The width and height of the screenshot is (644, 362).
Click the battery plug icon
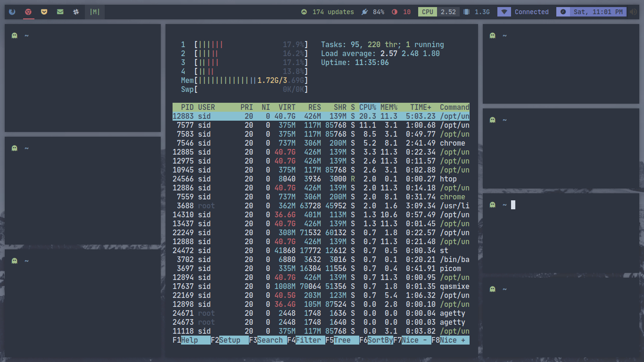click(364, 12)
